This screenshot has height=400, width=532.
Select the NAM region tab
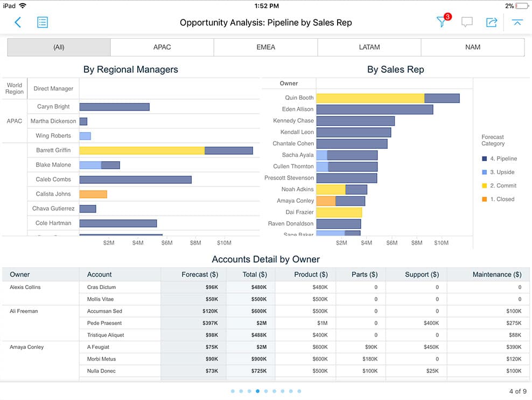click(472, 47)
